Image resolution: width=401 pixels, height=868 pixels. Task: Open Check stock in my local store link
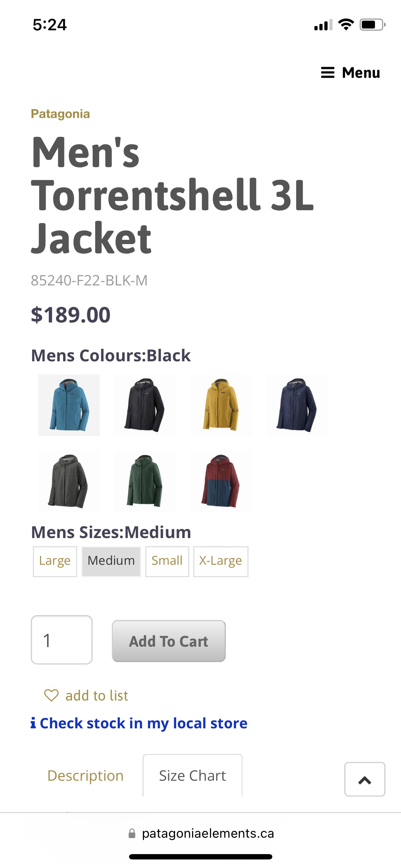coord(143,723)
